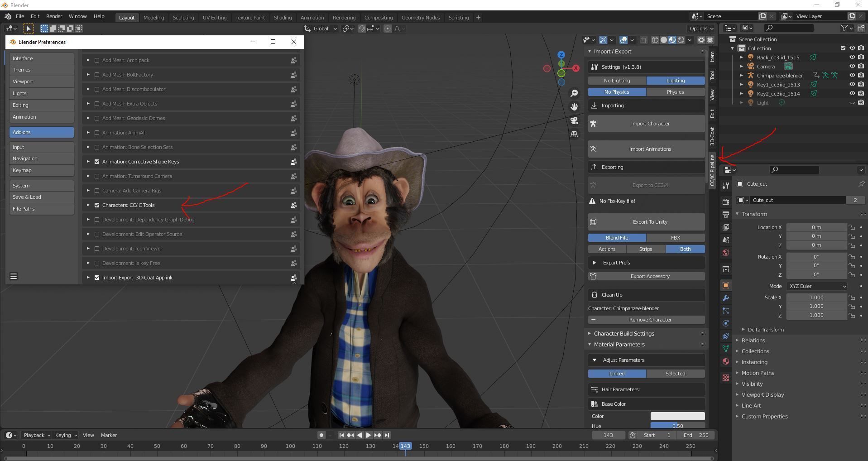The image size is (868, 461).
Task: Enable Animation: AnimAll add-on checkbox
Action: [97, 133]
